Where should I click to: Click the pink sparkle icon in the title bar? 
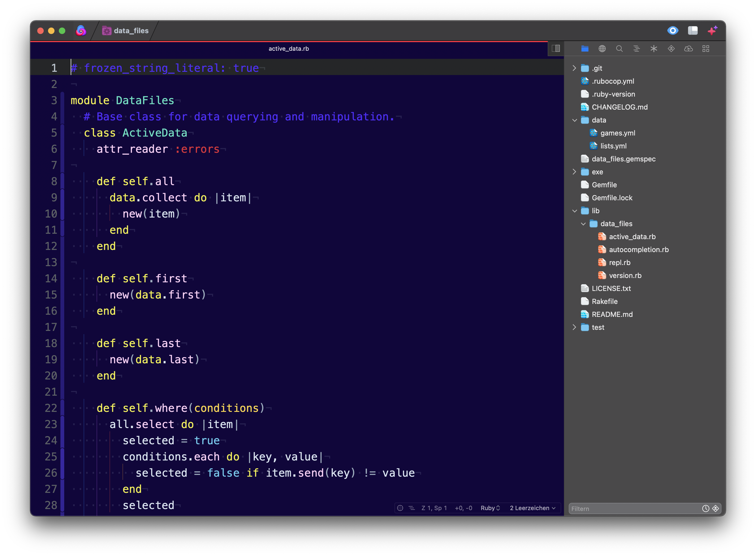pos(712,30)
